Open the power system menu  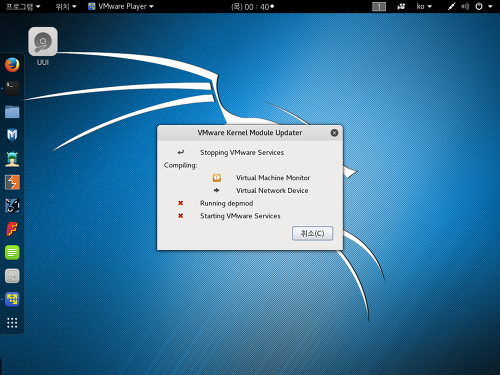[x=483, y=7]
